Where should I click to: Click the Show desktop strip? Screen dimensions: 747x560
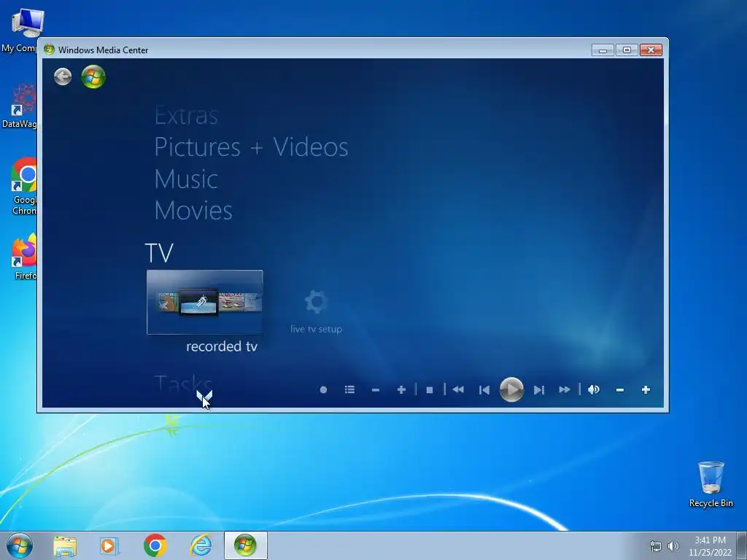pyautogui.click(x=742, y=545)
